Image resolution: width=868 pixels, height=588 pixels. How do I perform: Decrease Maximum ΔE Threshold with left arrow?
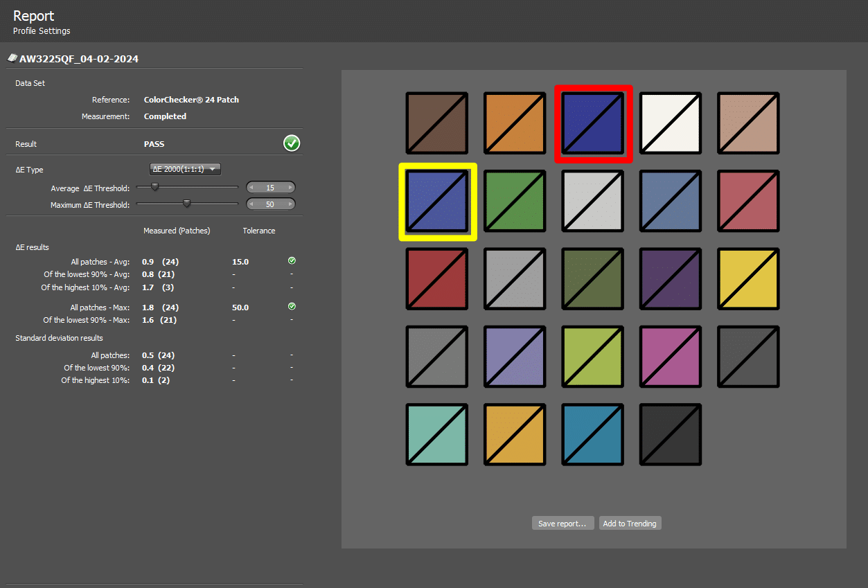click(x=252, y=204)
